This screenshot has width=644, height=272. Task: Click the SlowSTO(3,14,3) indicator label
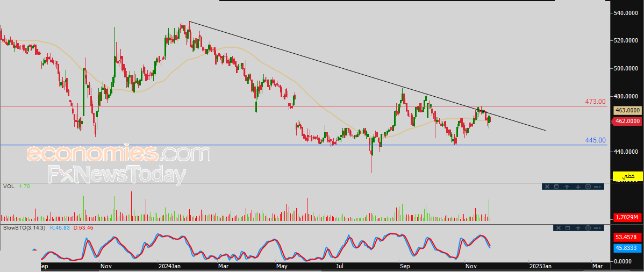point(24,227)
